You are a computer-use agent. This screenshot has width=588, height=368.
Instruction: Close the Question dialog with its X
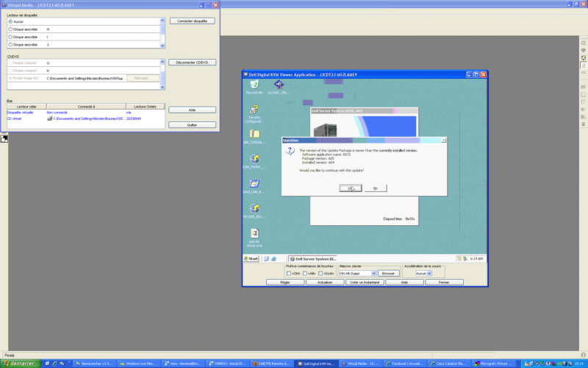point(444,140)
